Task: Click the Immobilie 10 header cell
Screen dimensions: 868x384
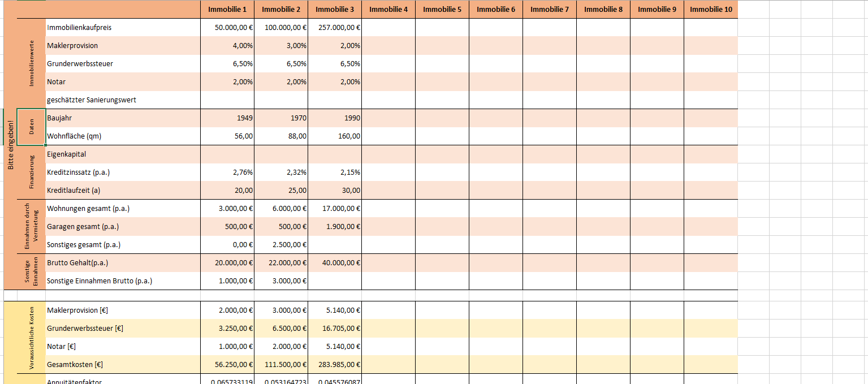Action: pyautogui.click(x=711, y=9)
